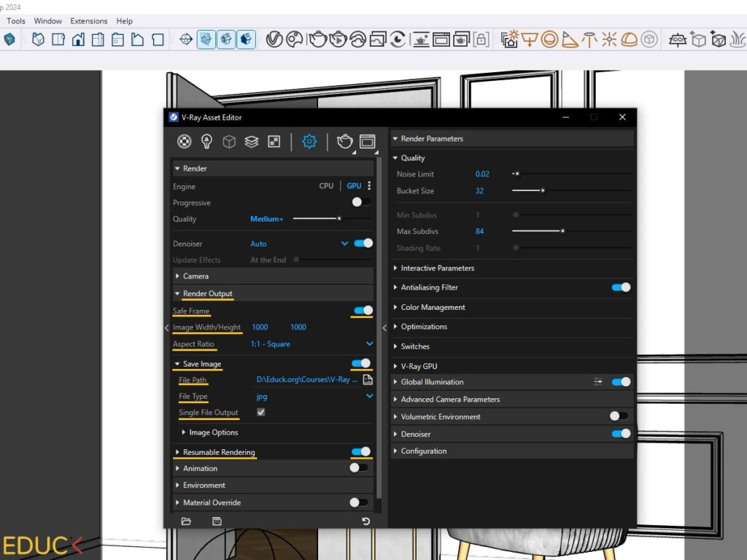Uncheck the Single File Output checkbox
The width and height of the screenshot is (747, 560).
[261, 413]
